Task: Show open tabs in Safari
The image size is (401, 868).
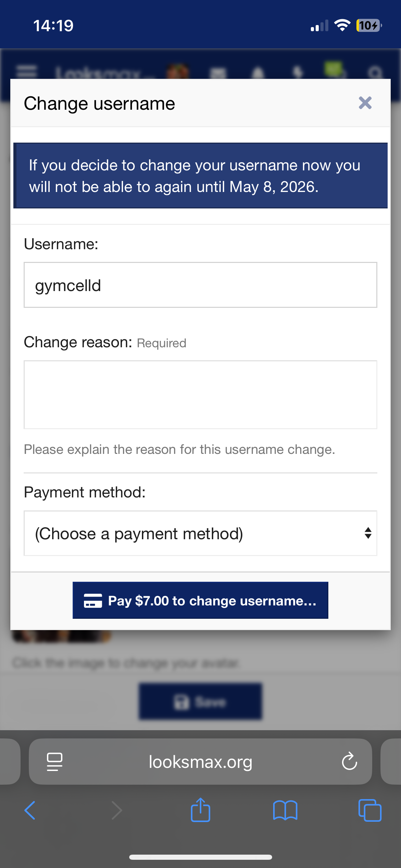Action: click(x=369, y=810)
